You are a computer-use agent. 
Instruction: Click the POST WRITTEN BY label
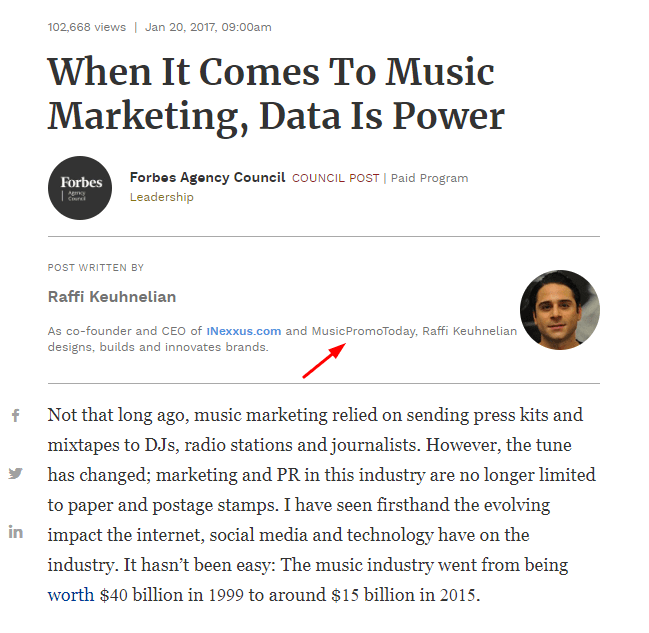point(96,267)
